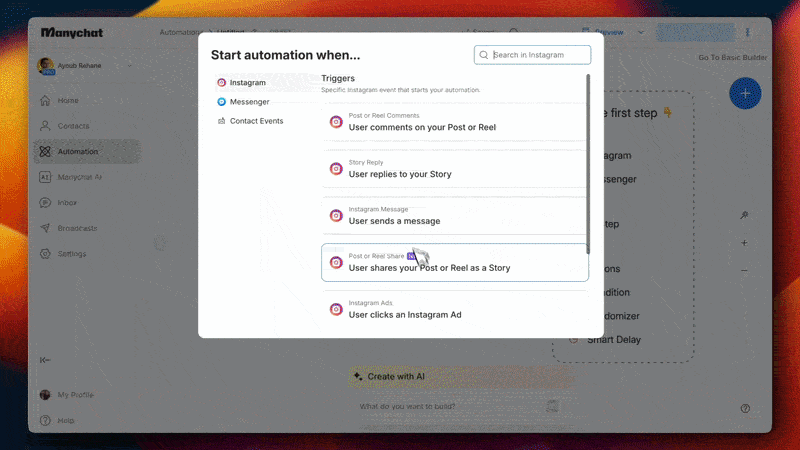
Task: Collapse the sidebar with arrow icon
Action: pyautogui.click(x=45, y=360)
